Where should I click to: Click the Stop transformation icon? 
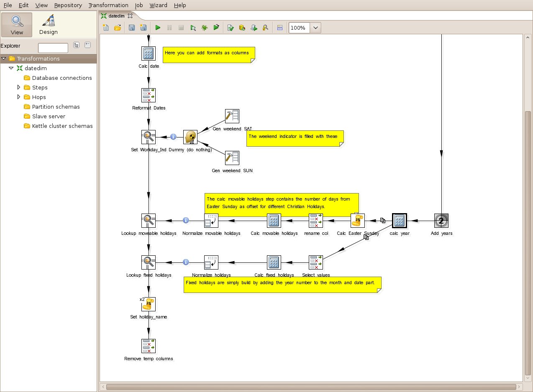click(181, 28)
